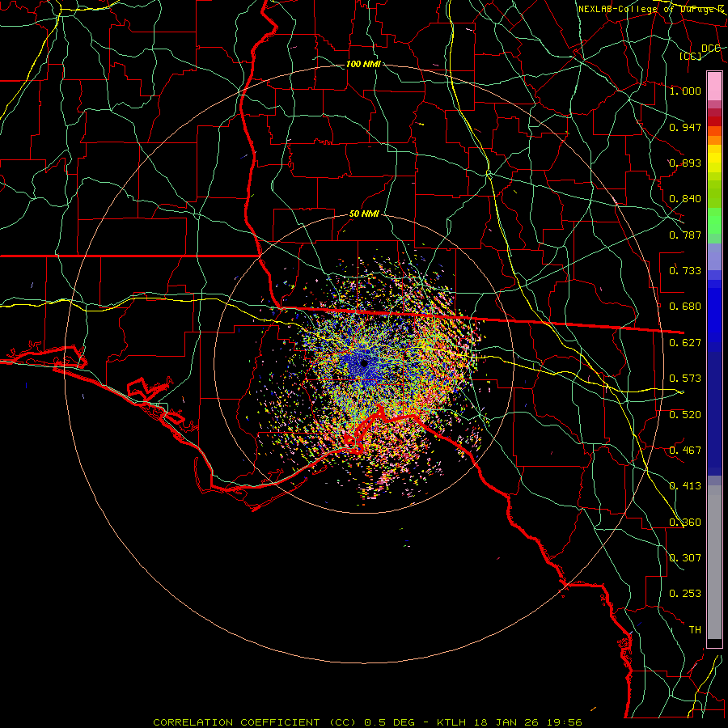
Task: Pick the pink segment of the color bar
Action: tap(714, 86)
